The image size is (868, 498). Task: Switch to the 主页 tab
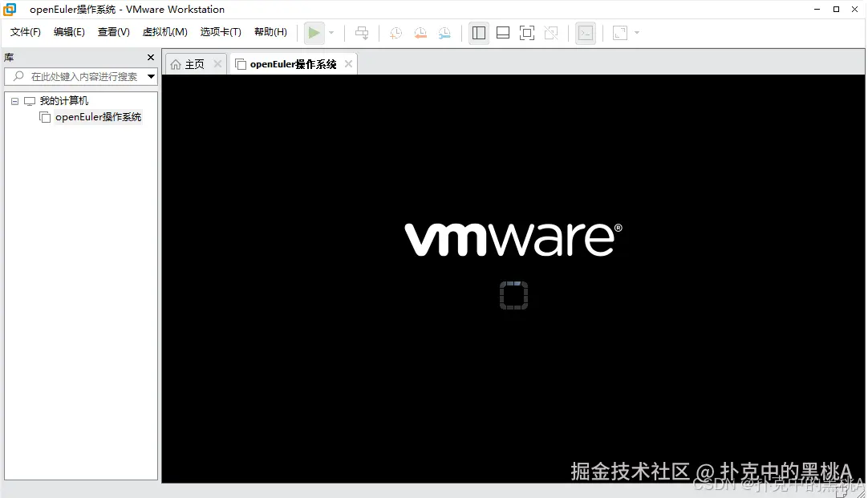[193, 63]
